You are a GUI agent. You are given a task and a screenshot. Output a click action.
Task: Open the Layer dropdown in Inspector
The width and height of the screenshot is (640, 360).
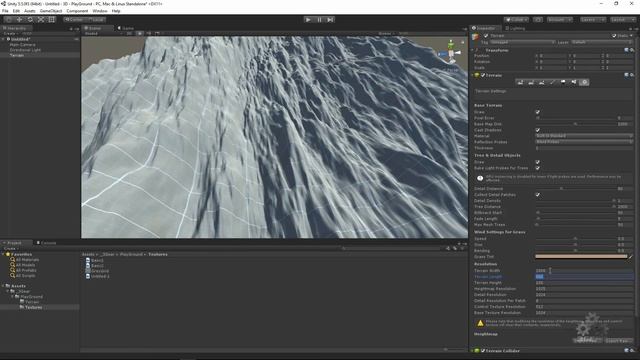(x=602, y=42)
